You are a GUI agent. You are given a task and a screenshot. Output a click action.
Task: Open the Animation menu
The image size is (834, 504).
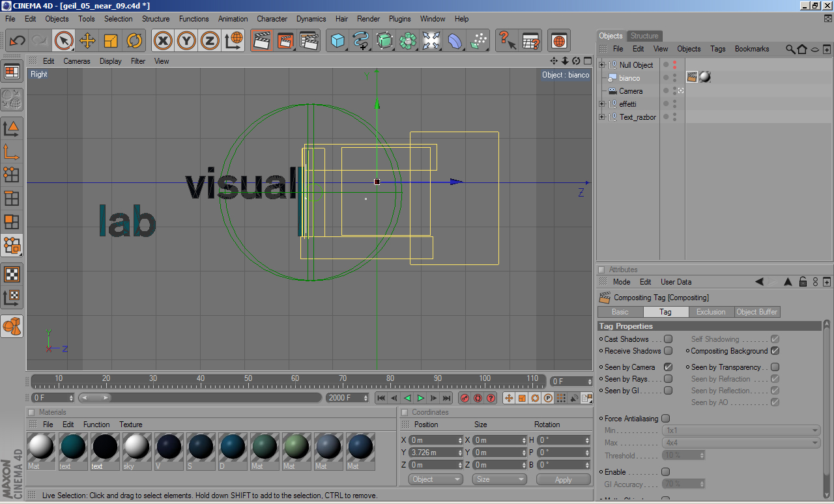coord(233,19)
